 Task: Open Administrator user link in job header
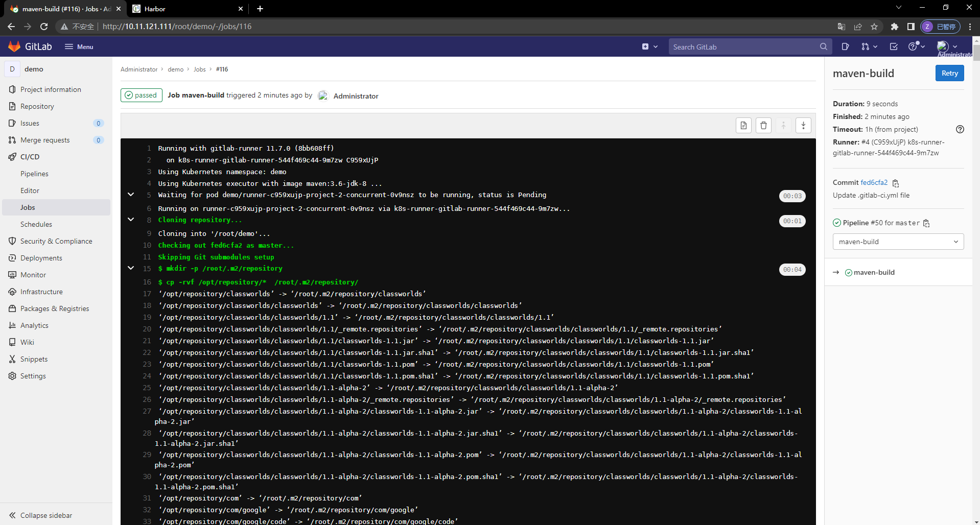click(x=356, y=96)
